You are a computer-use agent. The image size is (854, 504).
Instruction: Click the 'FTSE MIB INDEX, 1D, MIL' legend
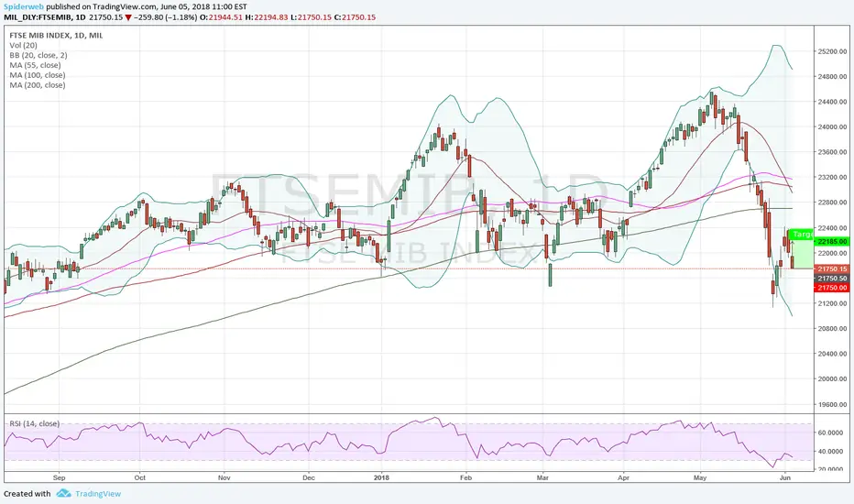point(56,36)
